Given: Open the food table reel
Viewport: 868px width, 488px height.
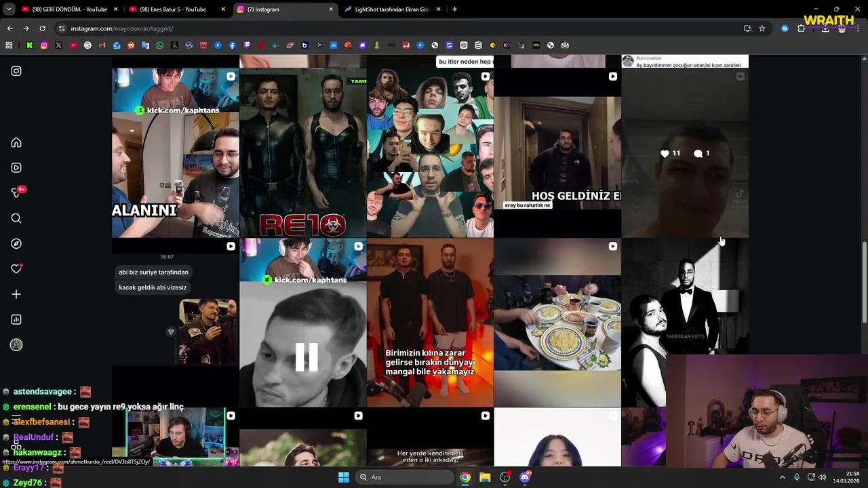Looking at the screenshot, I should 557,323.
